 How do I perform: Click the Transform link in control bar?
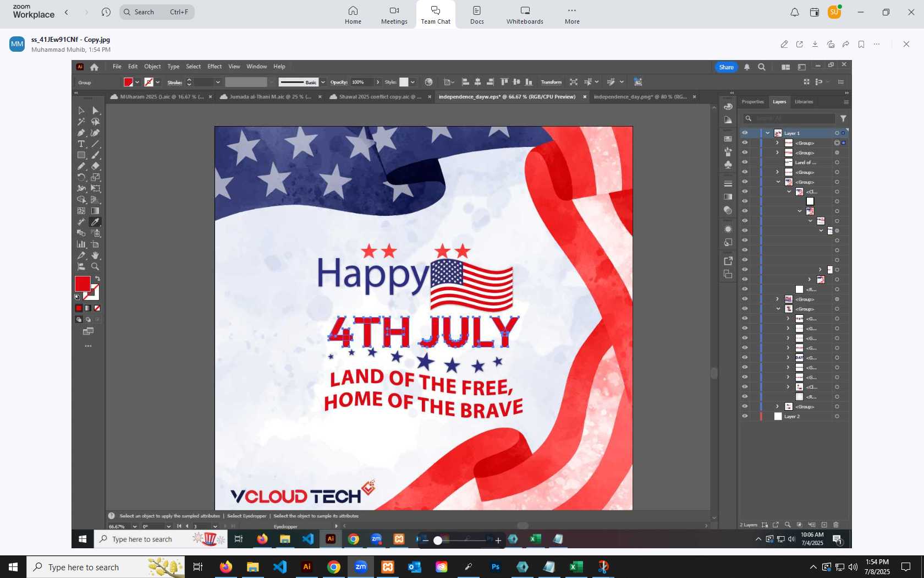click(551, 83)
